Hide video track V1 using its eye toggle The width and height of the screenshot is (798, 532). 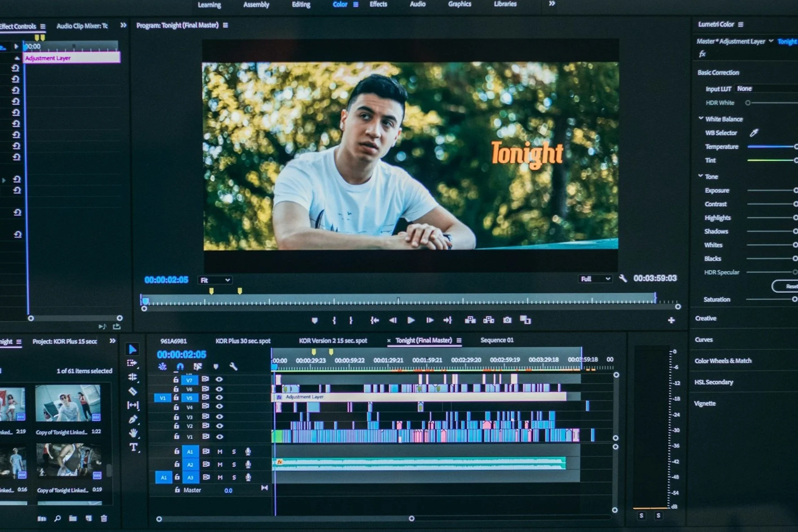(218, 436)
